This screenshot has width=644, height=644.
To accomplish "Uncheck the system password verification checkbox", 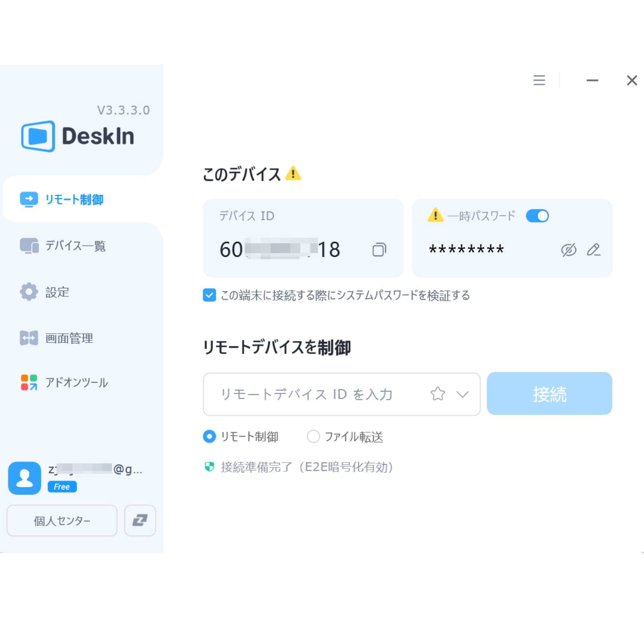I will click(209, 295).
